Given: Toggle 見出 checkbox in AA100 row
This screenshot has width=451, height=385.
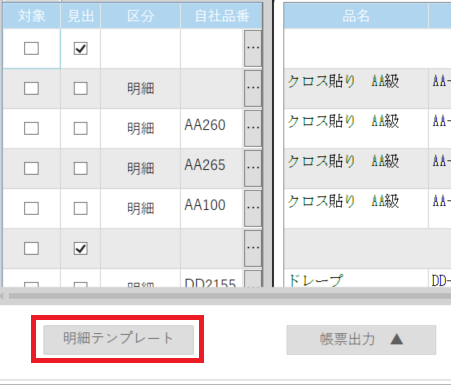Looking at the screenshot, I should point(81,208).
